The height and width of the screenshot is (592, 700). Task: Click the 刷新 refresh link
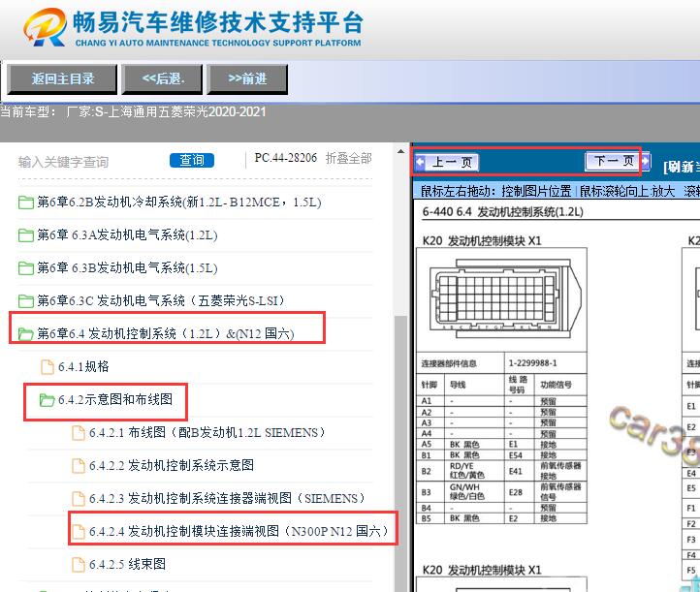tap(682, 167)
